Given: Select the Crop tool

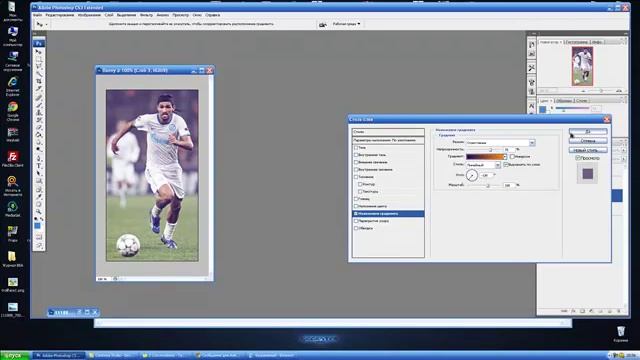Looking at the screenshot, I should (39, 82).
